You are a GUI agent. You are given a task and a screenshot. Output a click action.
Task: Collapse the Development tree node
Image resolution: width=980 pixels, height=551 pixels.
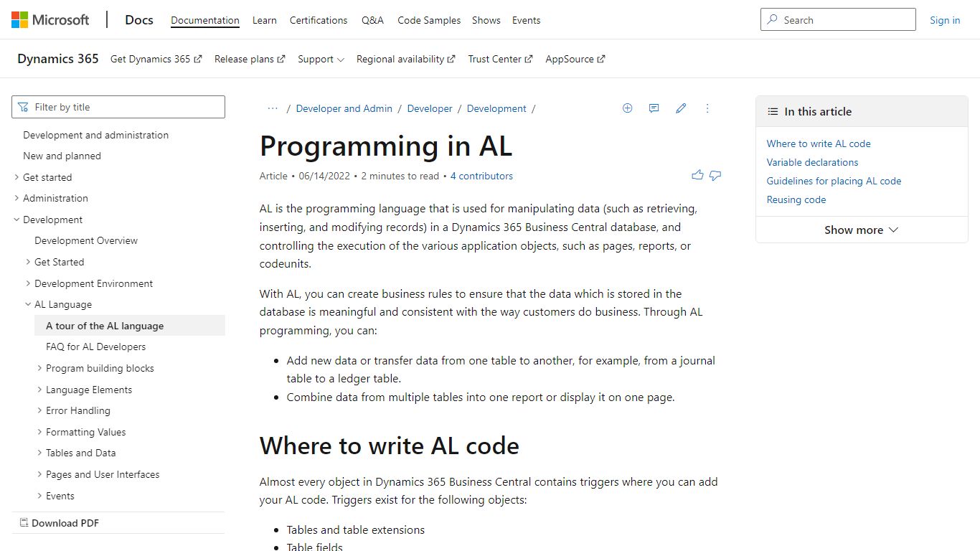tap(17, 220)
